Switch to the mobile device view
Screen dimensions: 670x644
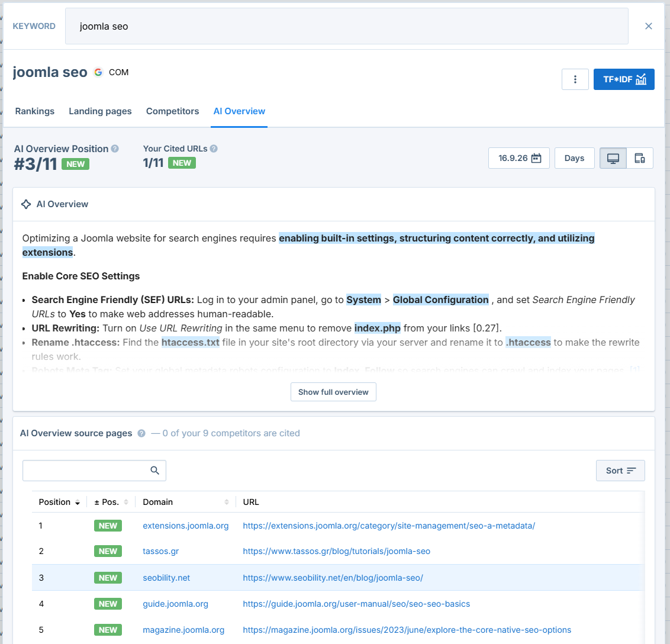pyautogui.click(x=640, y=158)
